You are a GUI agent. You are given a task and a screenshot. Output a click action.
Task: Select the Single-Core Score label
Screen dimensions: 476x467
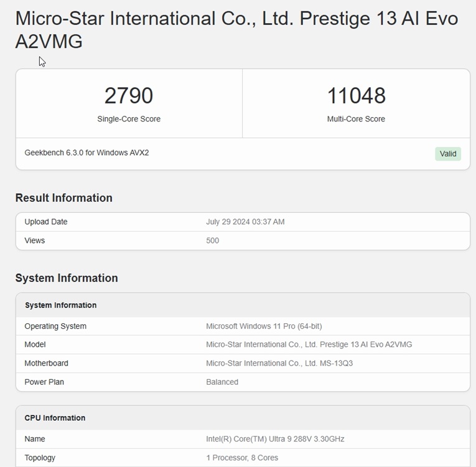(129, 119)
